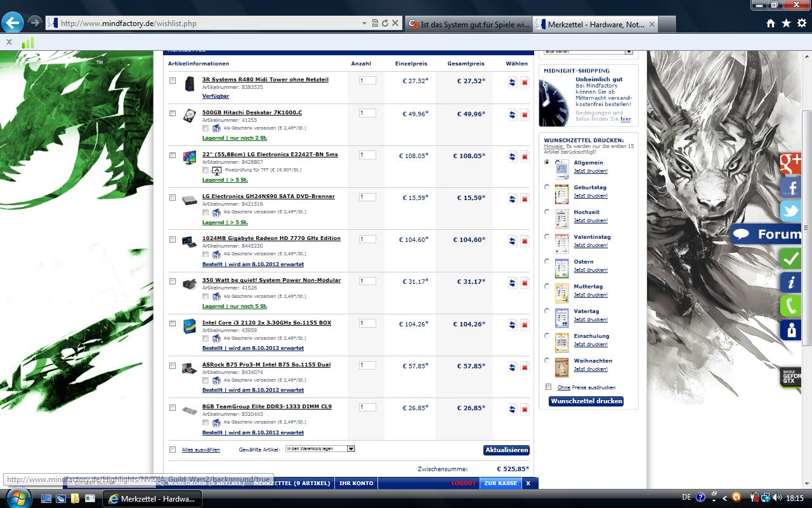
Task: Tick the Alles auswählen checkbox
Action: click(x=173, y=450)
